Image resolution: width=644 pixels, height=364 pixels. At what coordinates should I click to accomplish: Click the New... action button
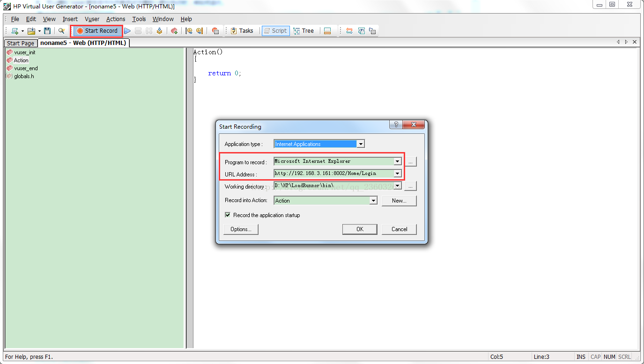coord(399,201)
